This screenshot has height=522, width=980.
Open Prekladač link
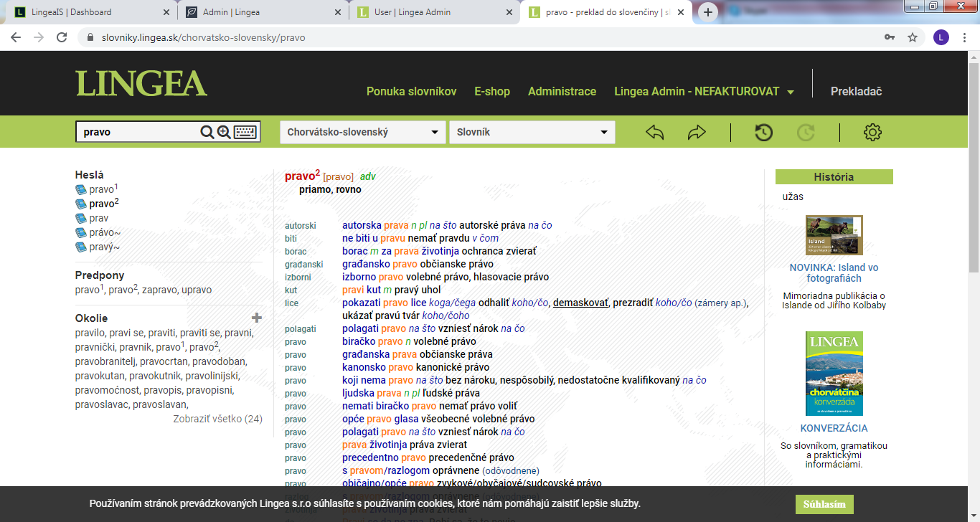coord(856,92)
